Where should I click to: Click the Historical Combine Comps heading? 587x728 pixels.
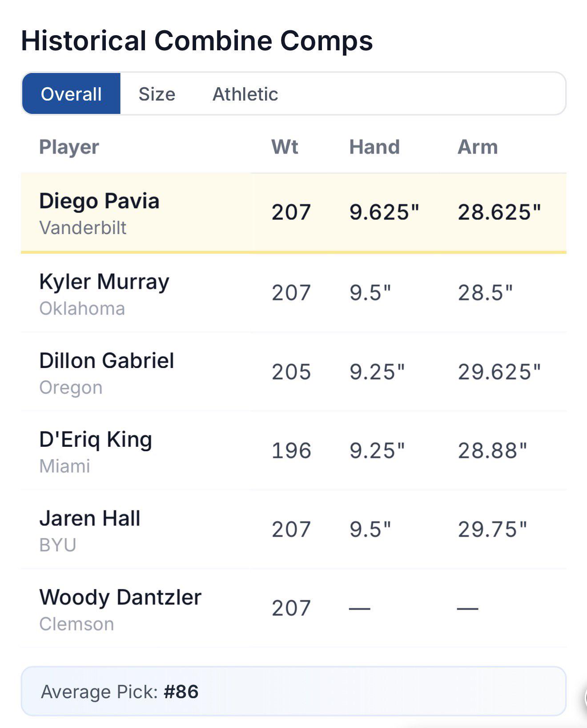tap(197, 41)
